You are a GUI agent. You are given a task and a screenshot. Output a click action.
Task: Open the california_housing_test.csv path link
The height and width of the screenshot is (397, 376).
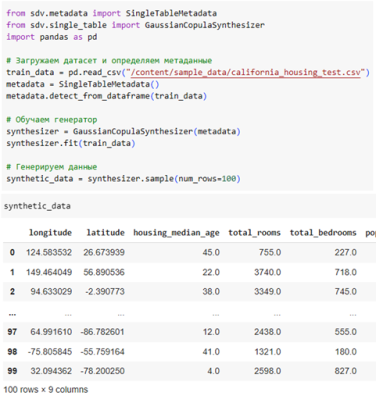246,72
